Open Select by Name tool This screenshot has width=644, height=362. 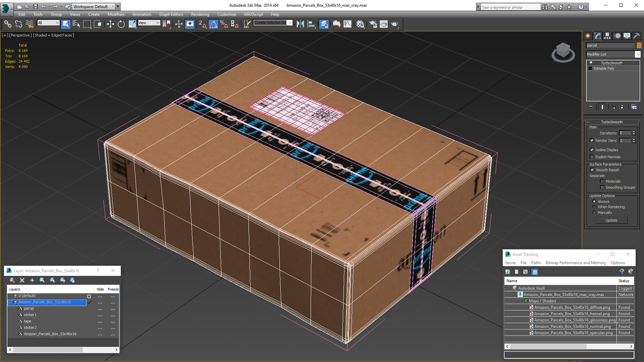[x=76, y=24]
